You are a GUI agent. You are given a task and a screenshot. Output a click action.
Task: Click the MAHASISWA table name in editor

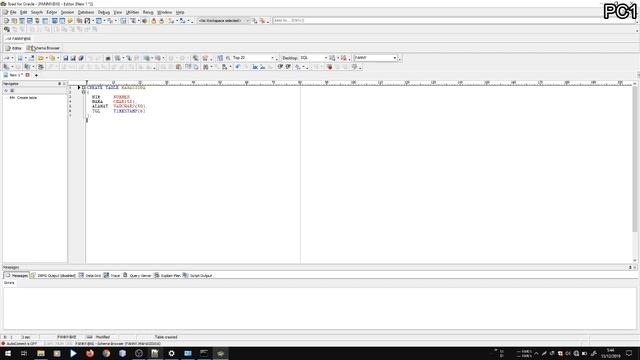(133, 87)
